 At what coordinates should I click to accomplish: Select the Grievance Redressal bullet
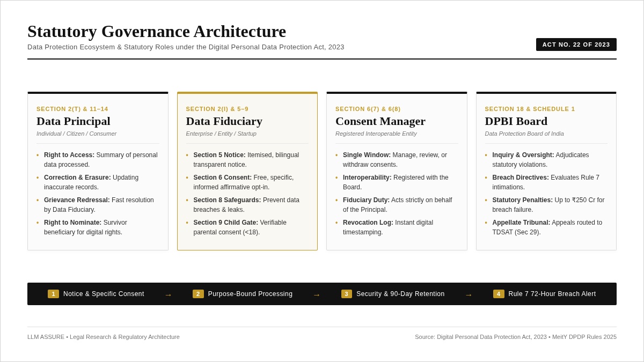click(x=98, y=205)
